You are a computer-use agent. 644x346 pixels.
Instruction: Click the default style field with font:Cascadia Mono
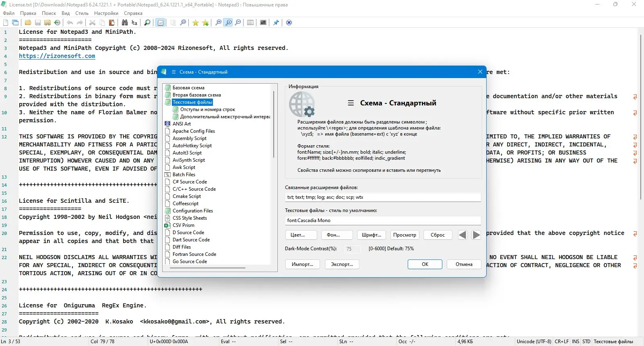[x=383, y=220]
